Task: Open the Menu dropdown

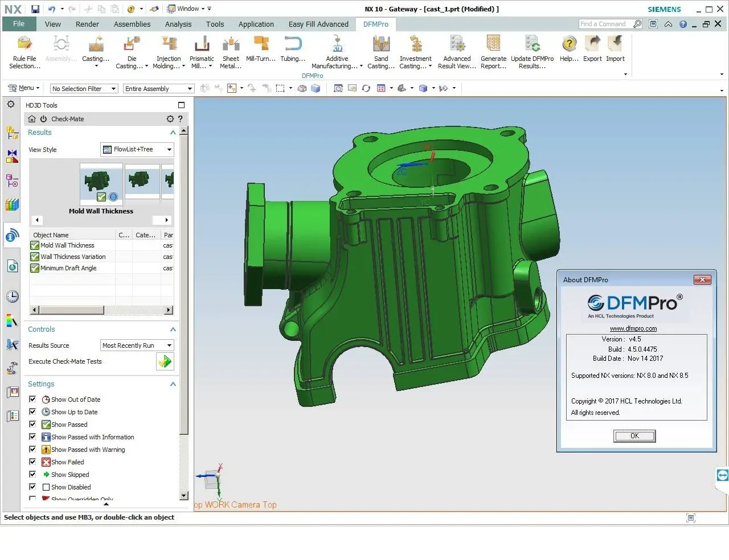Action: tap(23, 88)
